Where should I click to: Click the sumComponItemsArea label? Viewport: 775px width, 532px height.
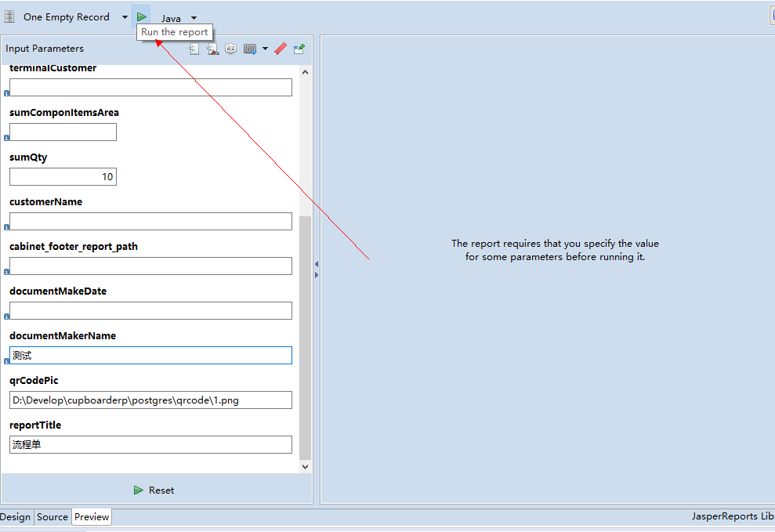coord(63,113)
